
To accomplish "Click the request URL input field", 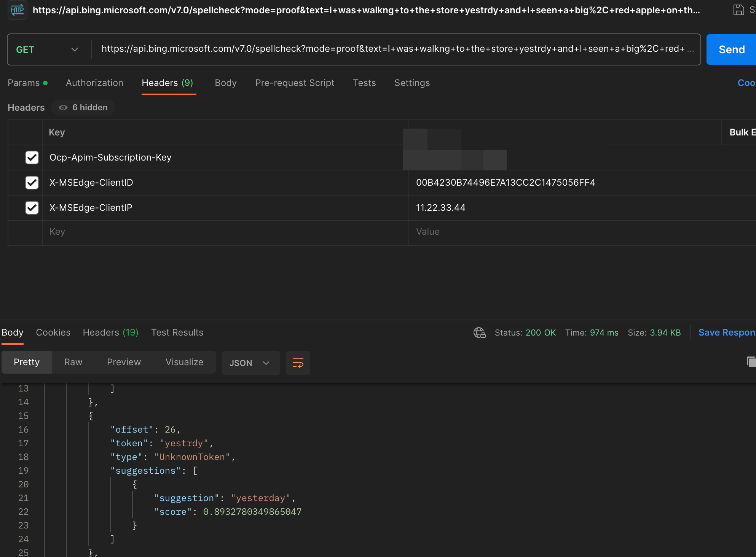I will click(396, 49).
